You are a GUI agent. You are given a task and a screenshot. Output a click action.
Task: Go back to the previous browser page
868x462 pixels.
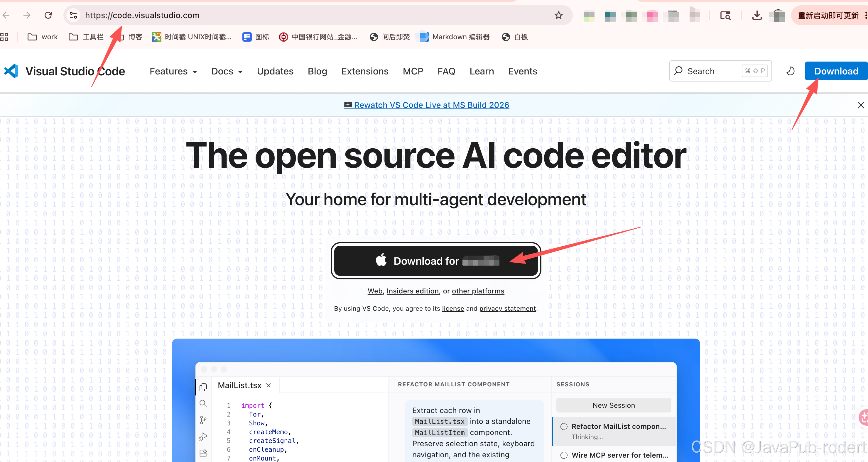point(6,15)
